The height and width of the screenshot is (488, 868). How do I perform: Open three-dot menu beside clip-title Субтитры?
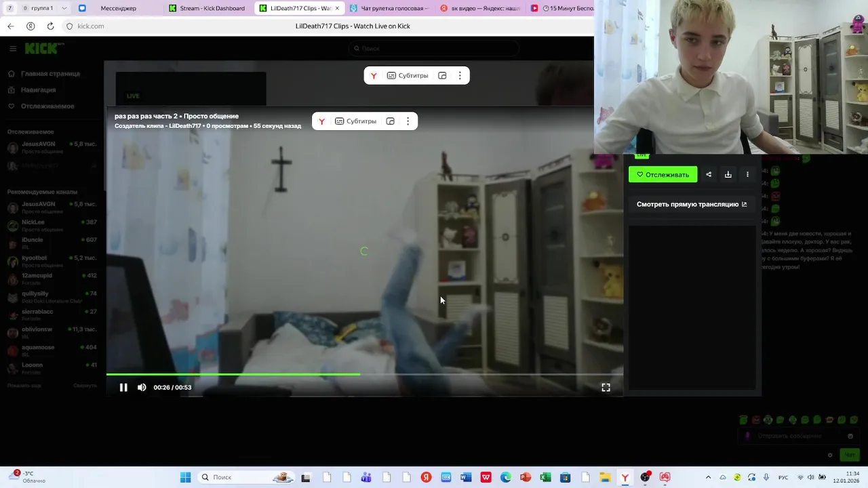click(408, 121)
